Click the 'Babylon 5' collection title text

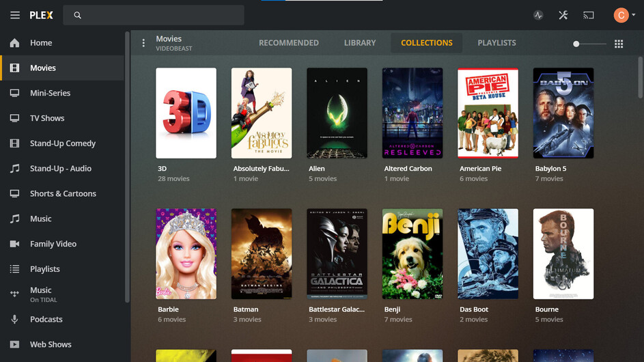(550, 169)
